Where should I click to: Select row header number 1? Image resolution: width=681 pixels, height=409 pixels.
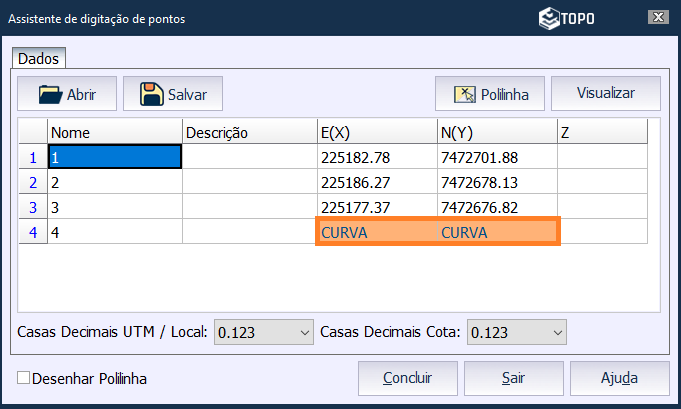32,157
